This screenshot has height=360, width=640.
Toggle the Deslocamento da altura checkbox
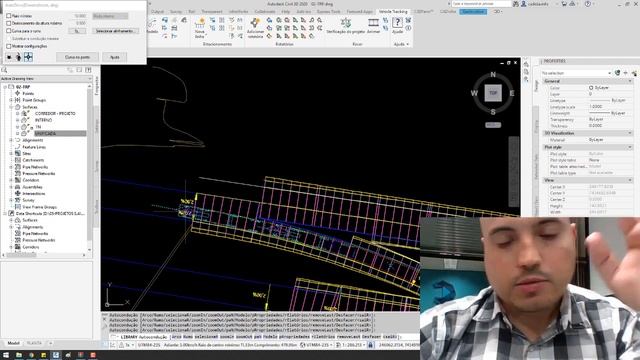[x=9, y=23]
